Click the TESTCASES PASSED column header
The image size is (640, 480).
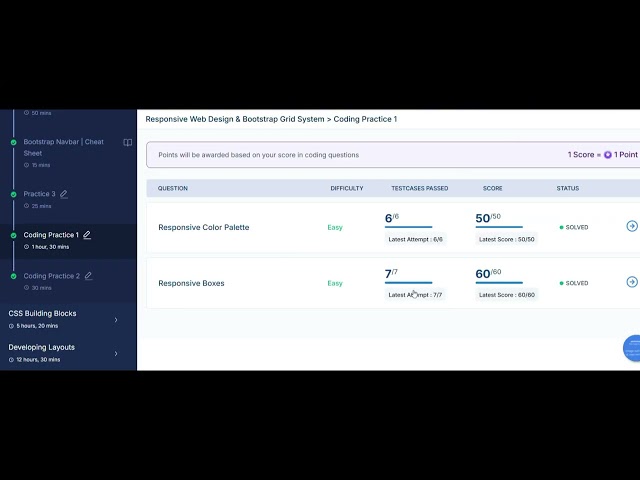tap(420, 188)
